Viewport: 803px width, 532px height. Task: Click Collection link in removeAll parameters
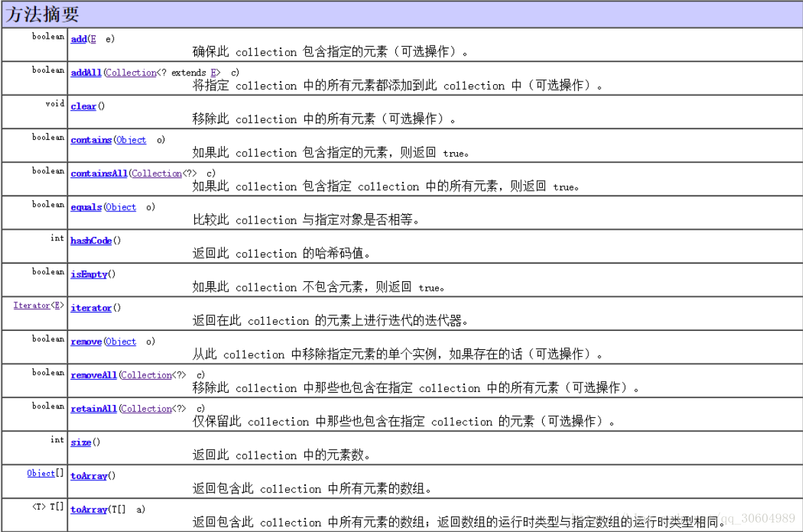147,375
